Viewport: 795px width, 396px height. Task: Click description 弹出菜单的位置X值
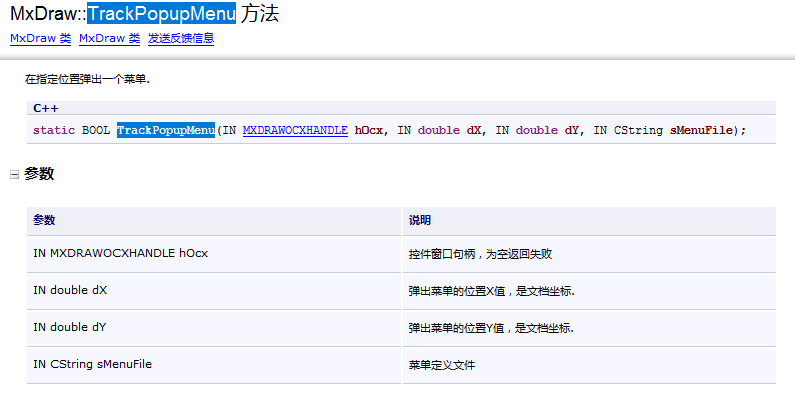491,292
